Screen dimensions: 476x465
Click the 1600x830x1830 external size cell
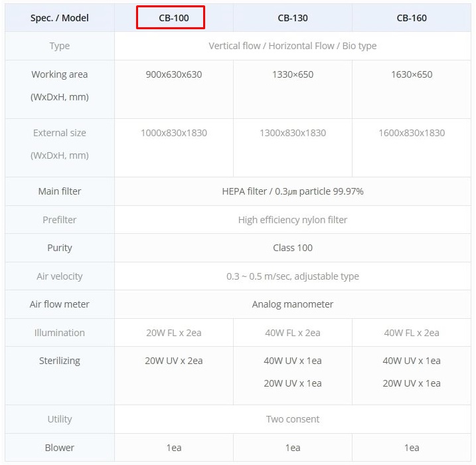(x=412, y=133)
